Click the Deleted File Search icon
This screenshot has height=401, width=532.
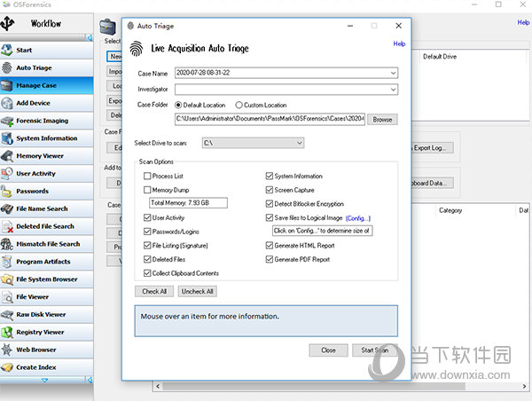(7, 226)
